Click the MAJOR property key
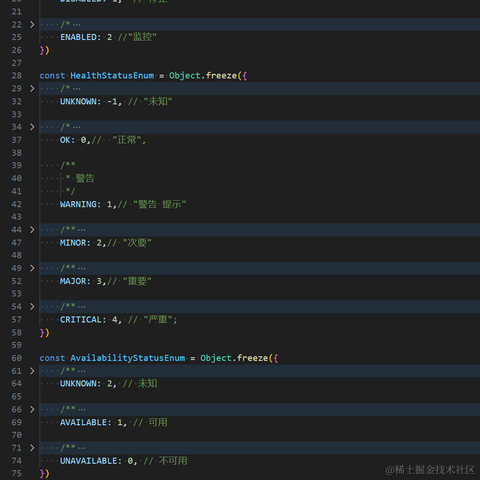Screen dimensions: 480x480 pyautogui.click(x=73, y=281)
